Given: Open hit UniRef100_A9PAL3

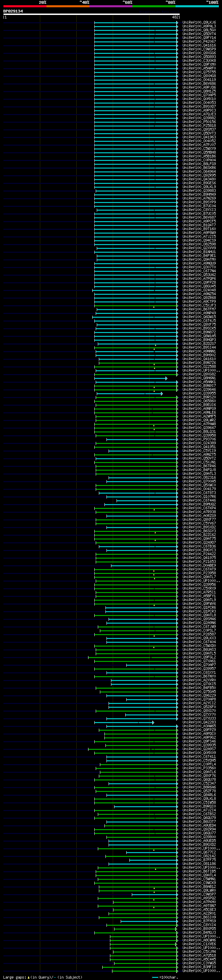Looking at the screenshot, I should coord(199,26).
